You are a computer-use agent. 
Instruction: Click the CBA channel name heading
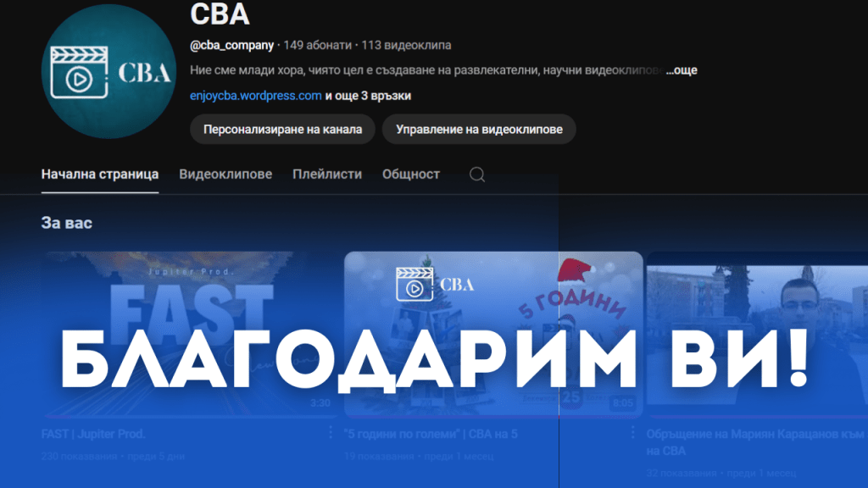click(220, 14)
